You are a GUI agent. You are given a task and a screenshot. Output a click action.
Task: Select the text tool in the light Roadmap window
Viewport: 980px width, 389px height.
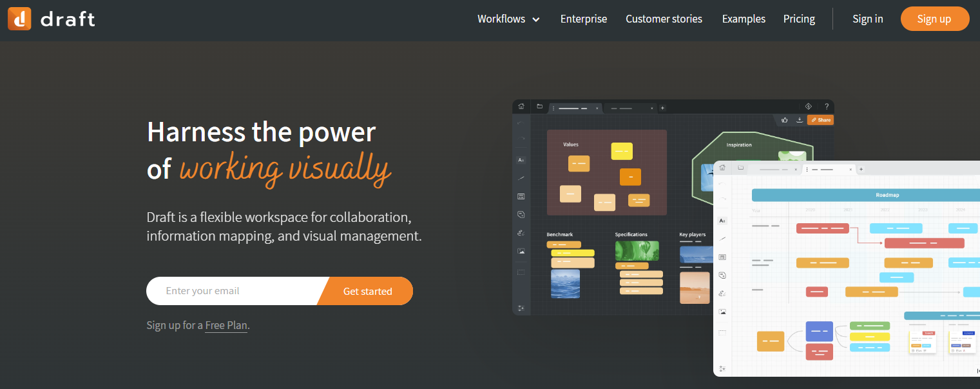(722, 221)
